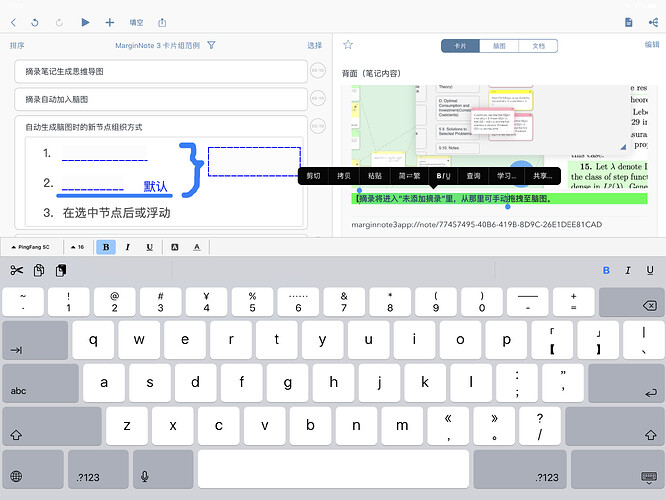Screen dimensions: 666x500
Task: Click the round badge beside 自动生成脑图时的新节点组织方式
Action: point(318,126)
